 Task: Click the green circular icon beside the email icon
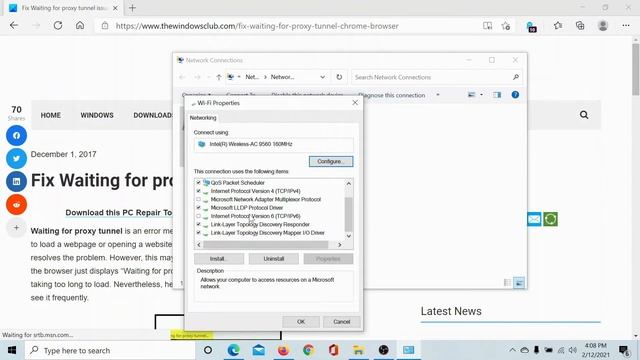(551, 219)
